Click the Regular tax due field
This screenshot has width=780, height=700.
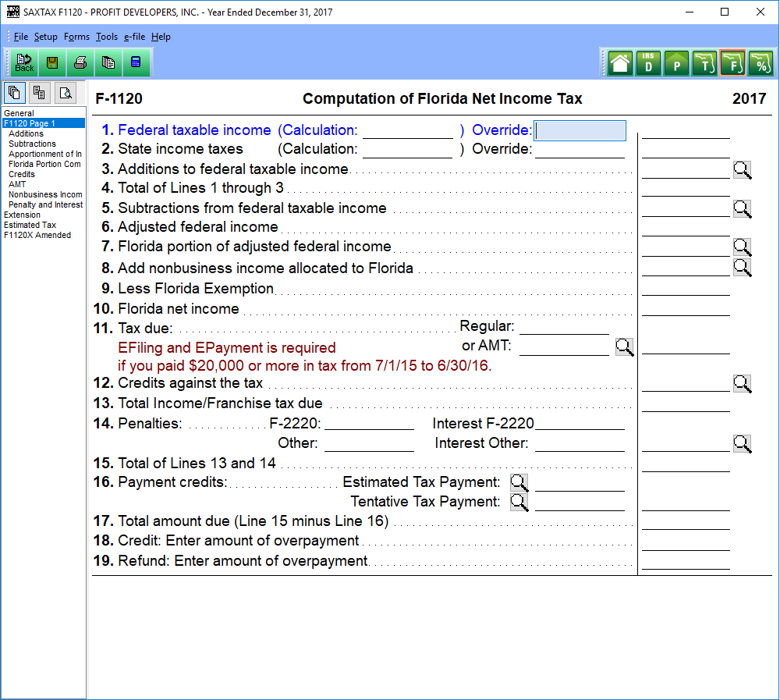point(564,326)
